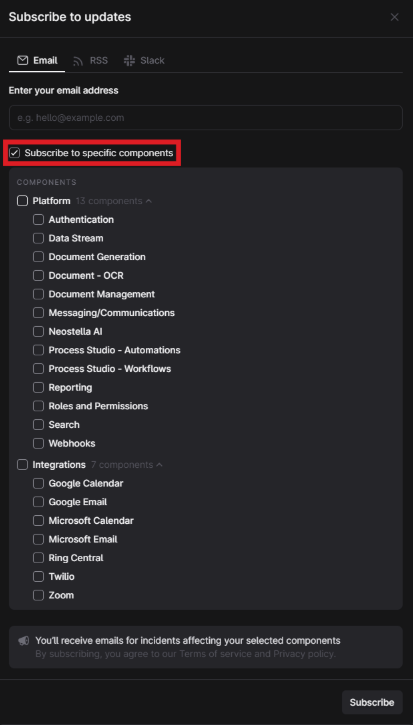Screen dimensions: 413x725
Task: Enable the Webhooks component checkbox
Action: [x=38, y=443]
